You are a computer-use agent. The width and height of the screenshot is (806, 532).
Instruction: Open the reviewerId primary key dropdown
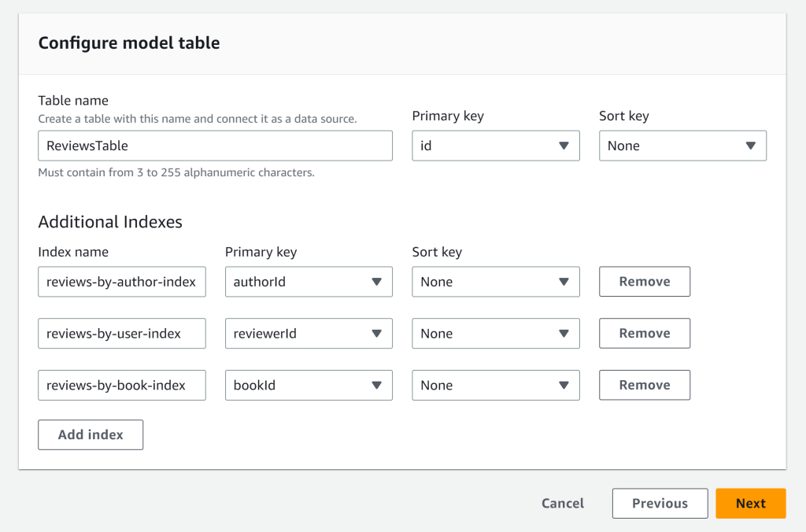308,333
